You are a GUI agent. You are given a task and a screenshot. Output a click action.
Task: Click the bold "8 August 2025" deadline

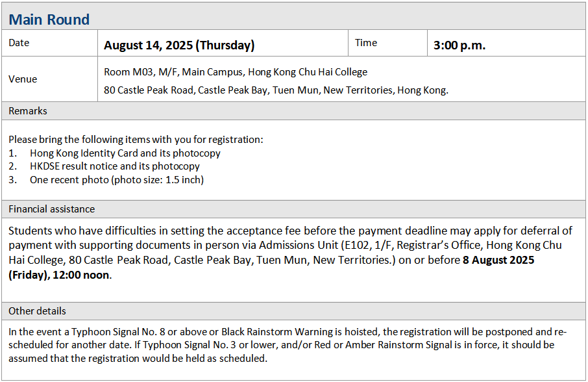498,260
